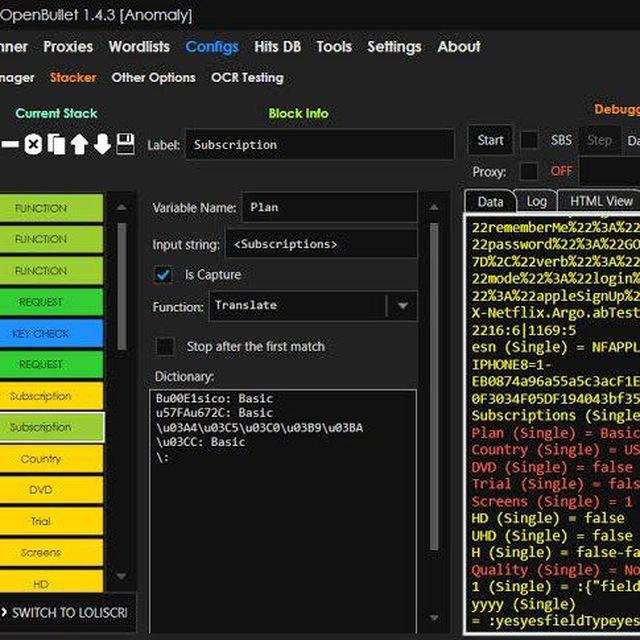Click the debugger Start button
This screenshot has width=640, height=640.
click(x=490, y=140)
